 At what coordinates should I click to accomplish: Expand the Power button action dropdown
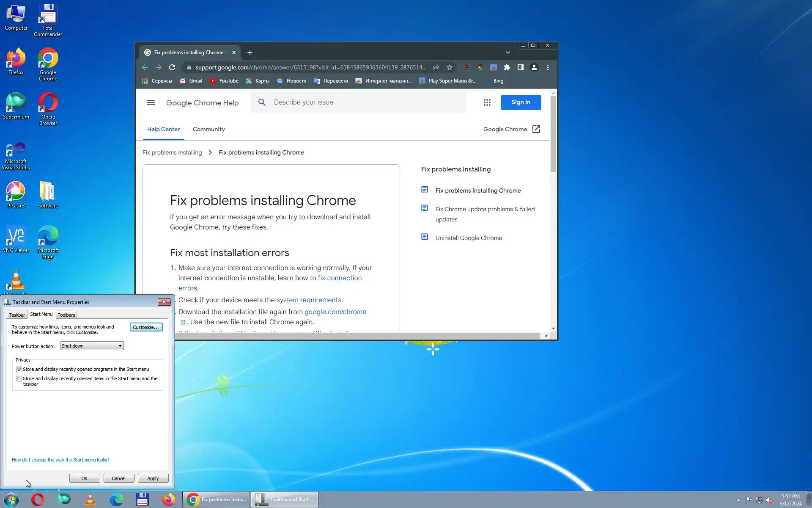pyautogui.click(x=120, y=346)
